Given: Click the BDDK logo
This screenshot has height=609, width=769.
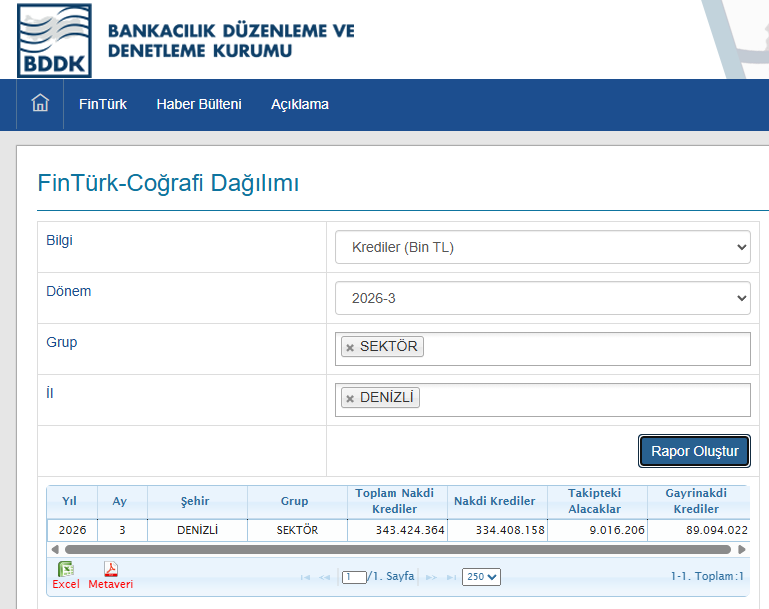Looking at the screenshot, I should point(54,41).
